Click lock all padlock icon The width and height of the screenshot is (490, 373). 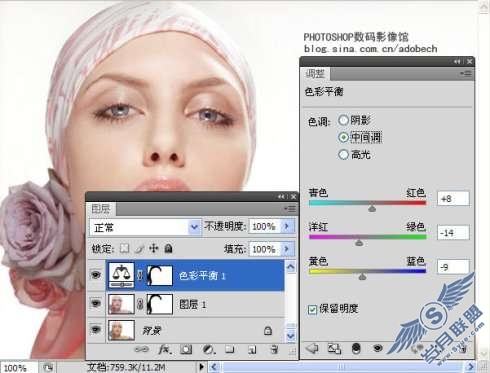coord(169,248)
